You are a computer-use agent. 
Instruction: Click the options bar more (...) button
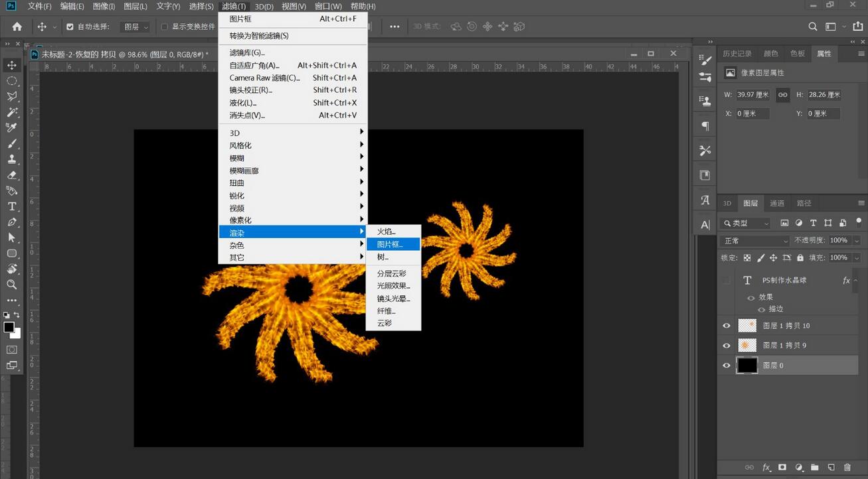click(394, 27)
